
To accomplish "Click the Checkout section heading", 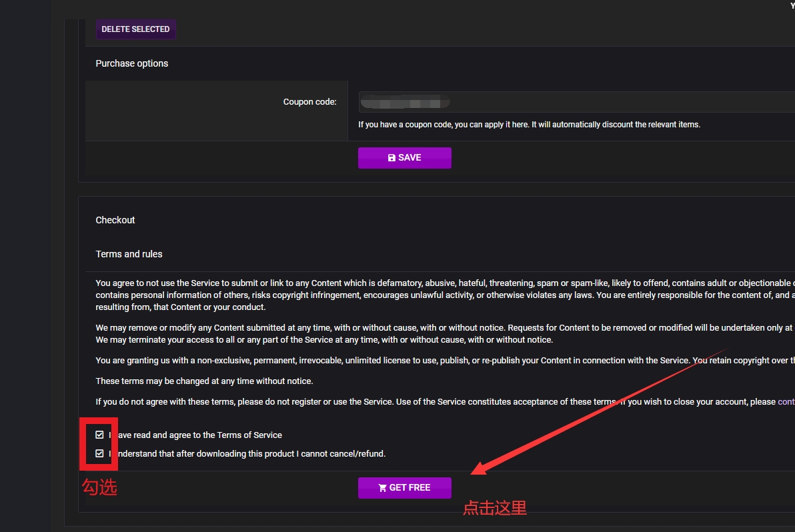I will point(115,220).
